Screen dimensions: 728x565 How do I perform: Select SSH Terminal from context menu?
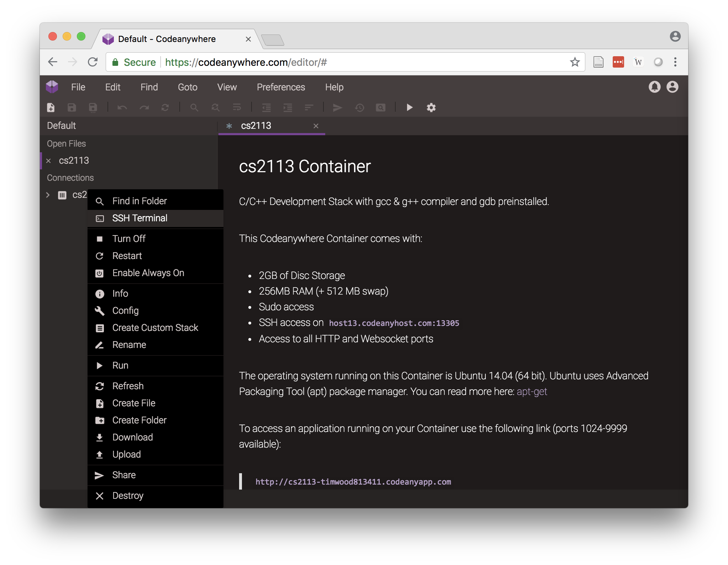coord(155,218)
